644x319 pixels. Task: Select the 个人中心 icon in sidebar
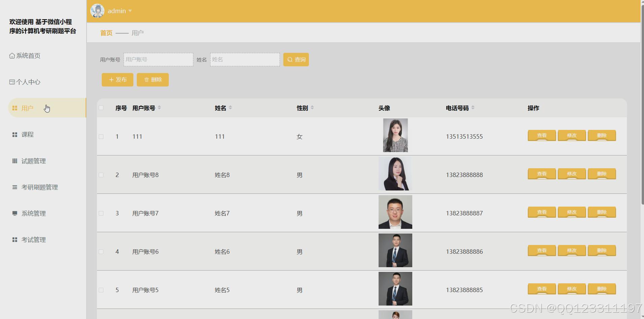coord(12,81)
